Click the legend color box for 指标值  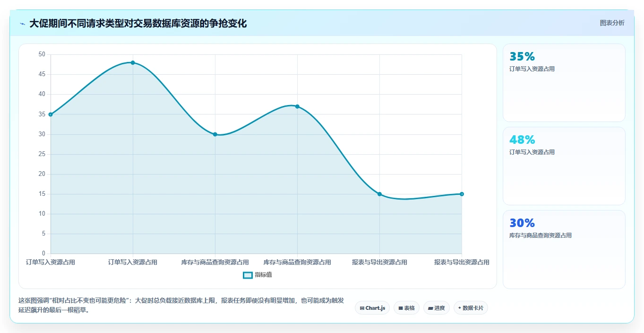pyautogui.click(x=248, y=275)
